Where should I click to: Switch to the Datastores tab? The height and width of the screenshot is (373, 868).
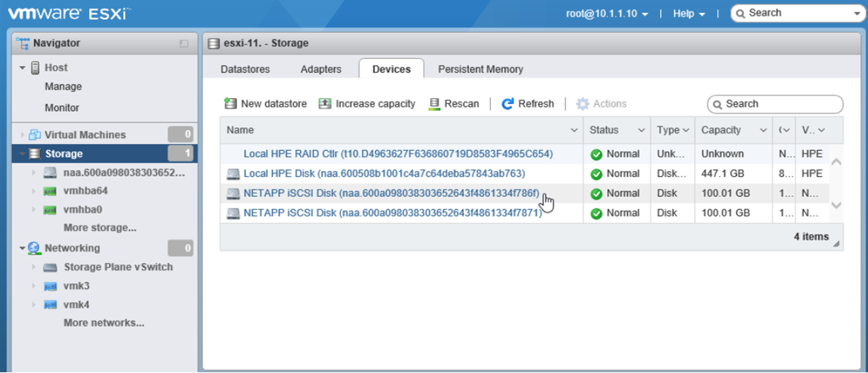(245, 69)
